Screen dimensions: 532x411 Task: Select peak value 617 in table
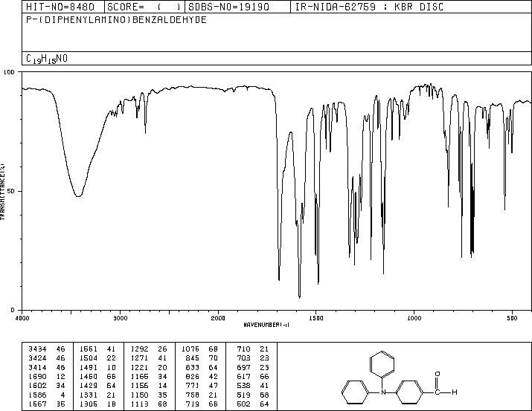243,376
